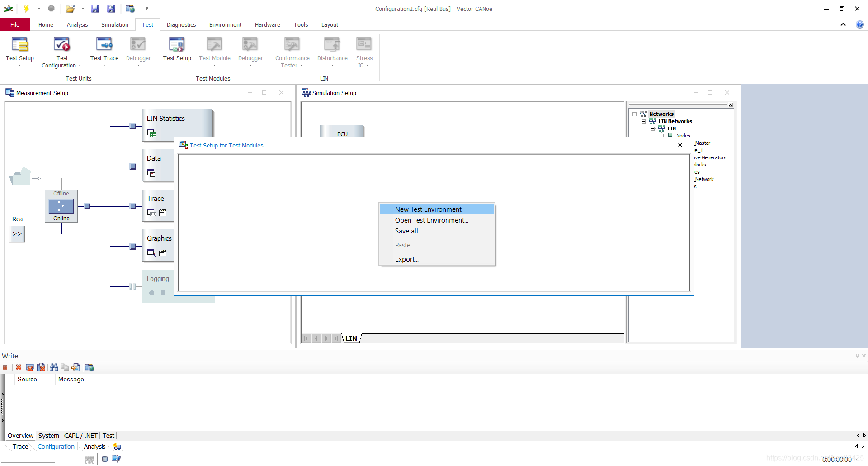Close the Simulation Setup tree pane
Screen dimensions: 868x466
click(731, 105)
